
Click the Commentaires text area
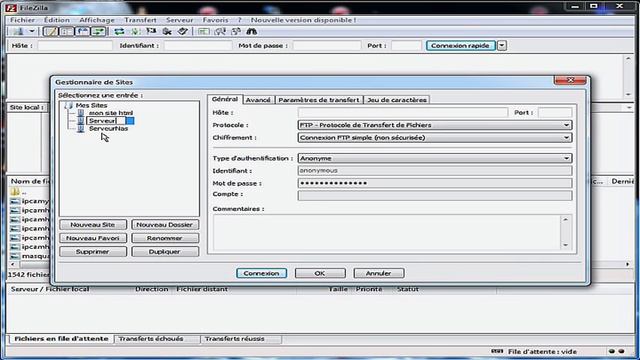(387, 232)
